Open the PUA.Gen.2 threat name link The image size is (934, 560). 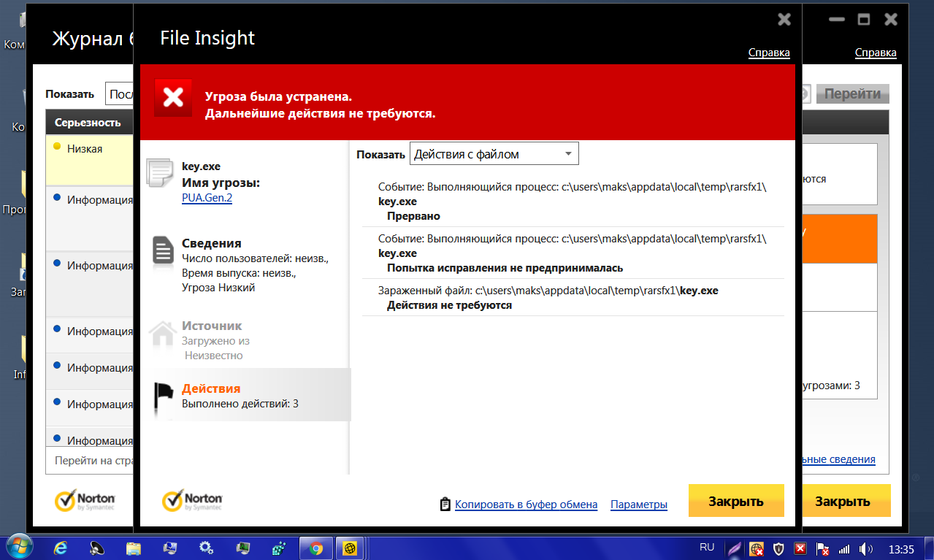click(x=207, y=198)
